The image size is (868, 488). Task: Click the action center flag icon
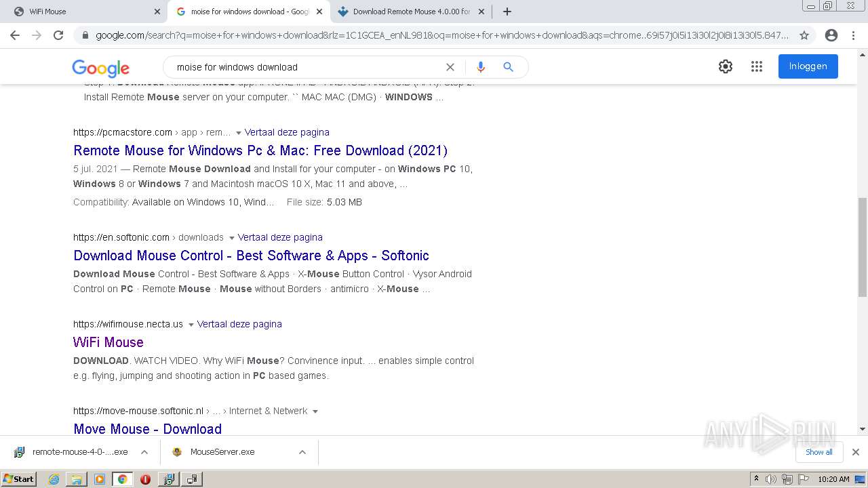click(802, 479)
